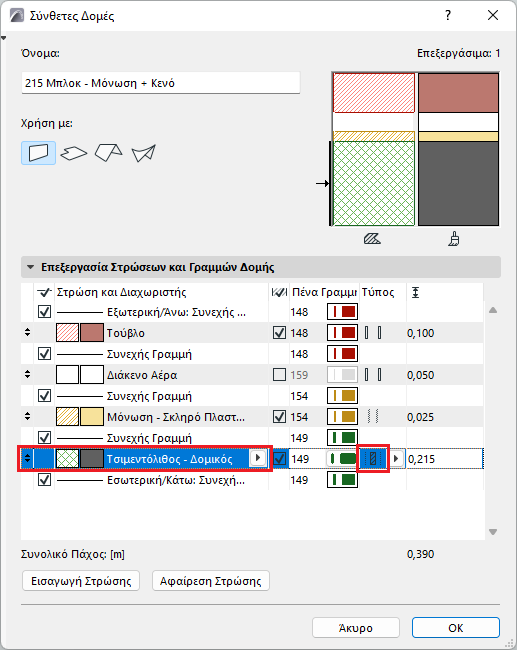Image resolution: width=517 pixels, height=650 pixels.
Task: Enable Διάκενο Αέρα end-line checkbox
Action: tap(279, 375)
